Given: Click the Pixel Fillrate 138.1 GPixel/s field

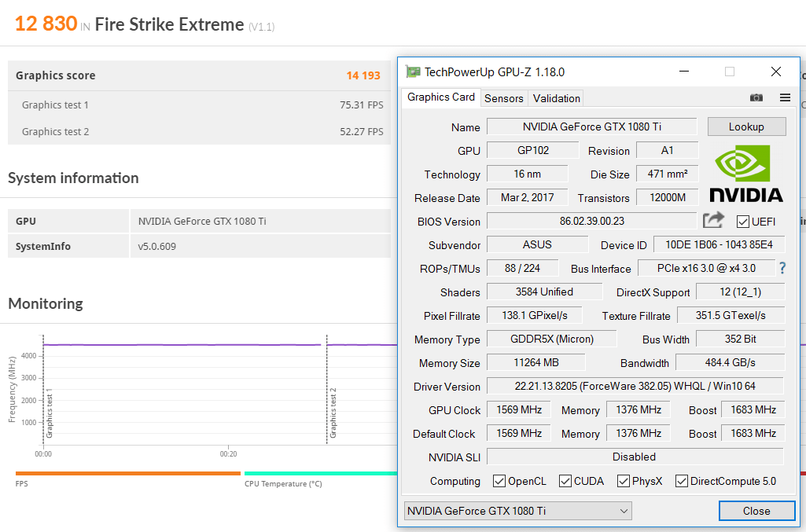Looking at the screenshot, I should (534, 315).
